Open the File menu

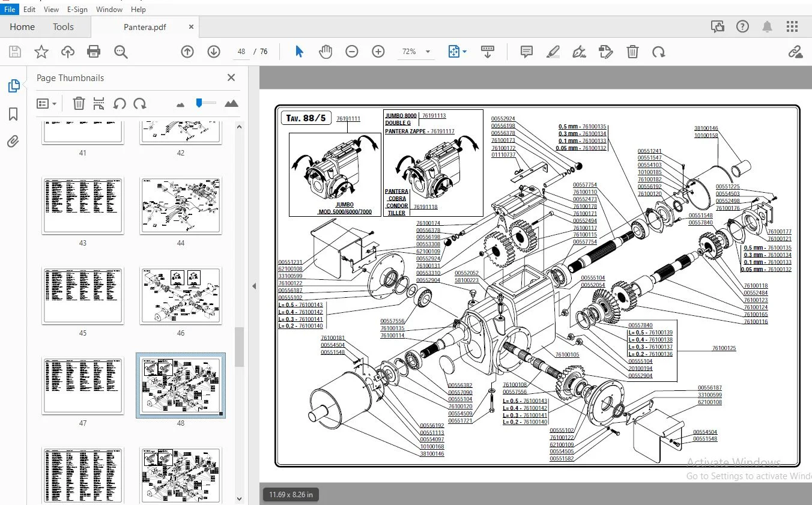[10, 9]
